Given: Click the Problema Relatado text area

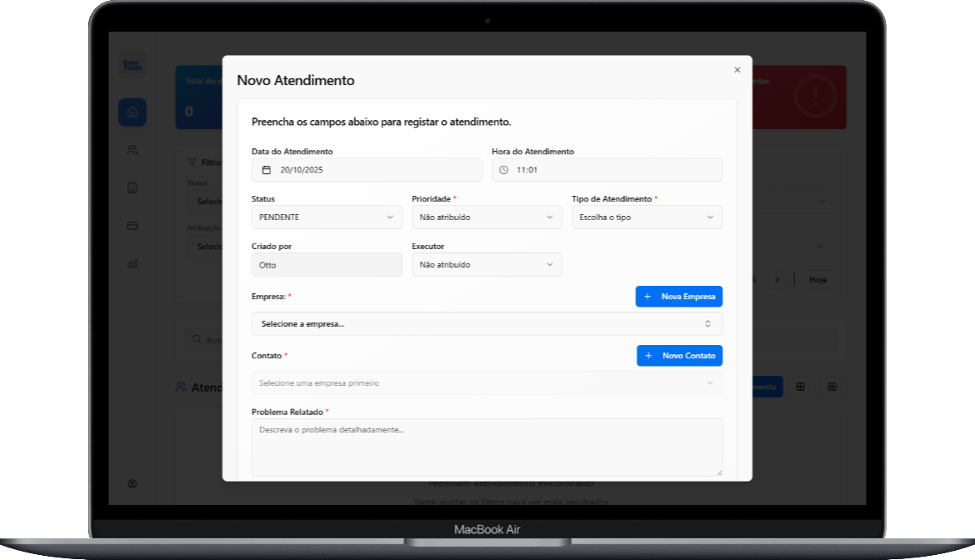Looking at the screenshot, I should pyautogui.click(x=487, y=447).
